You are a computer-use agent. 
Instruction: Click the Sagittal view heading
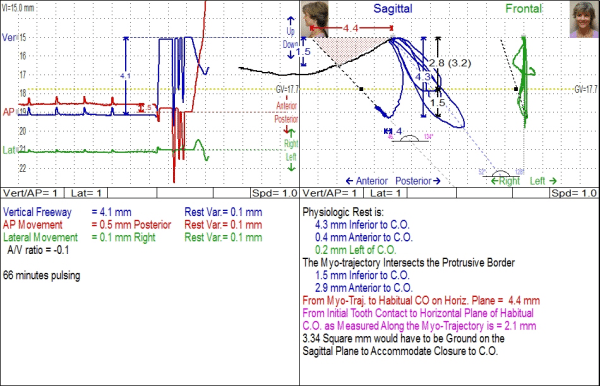(393, 8)
